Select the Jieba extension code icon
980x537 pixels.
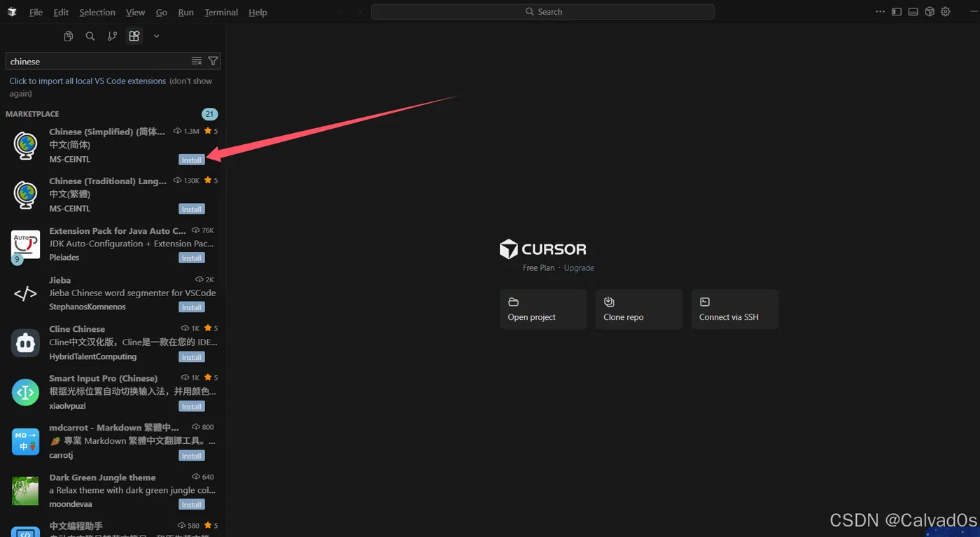[x=25, y=294]
